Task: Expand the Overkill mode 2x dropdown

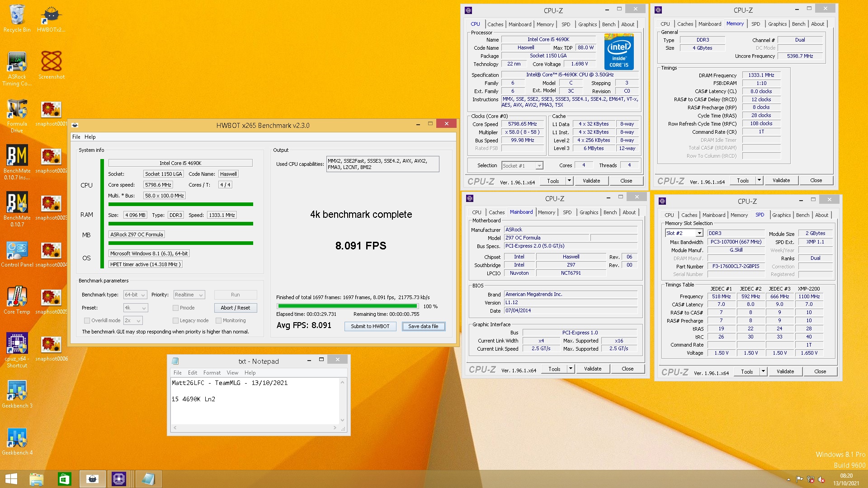Action: pyautogui.click(x=133, y=320)
